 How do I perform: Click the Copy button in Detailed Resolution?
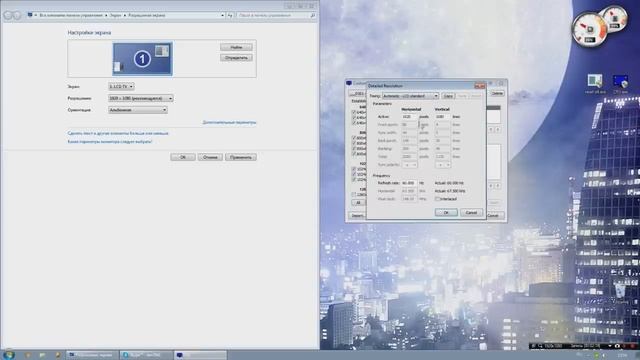coord(448,96)
